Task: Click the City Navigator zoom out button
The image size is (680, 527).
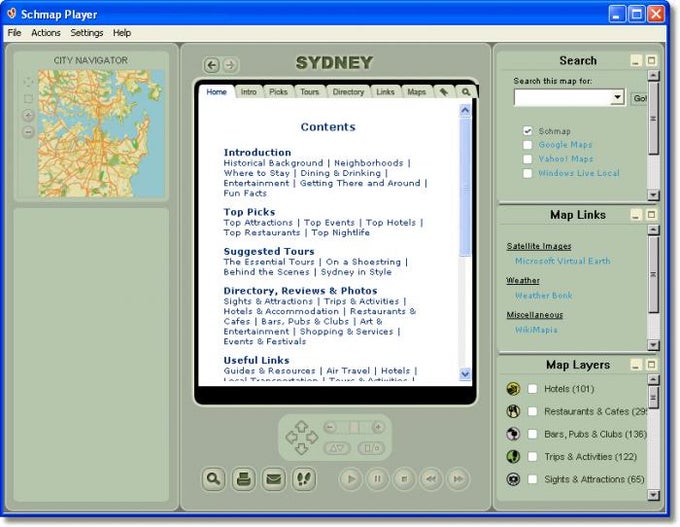Action: point(28,131)
